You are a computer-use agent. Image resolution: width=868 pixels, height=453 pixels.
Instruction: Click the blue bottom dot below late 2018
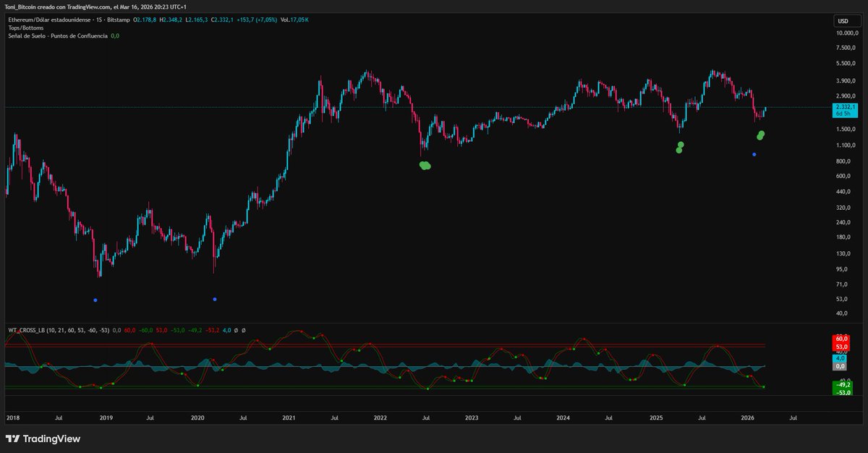pyautogui.click(x=95, y=300)
